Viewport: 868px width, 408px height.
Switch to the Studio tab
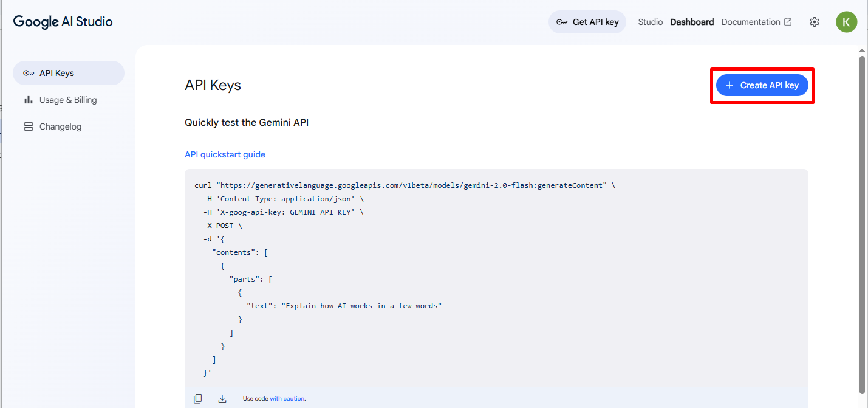tap(650, 22)
